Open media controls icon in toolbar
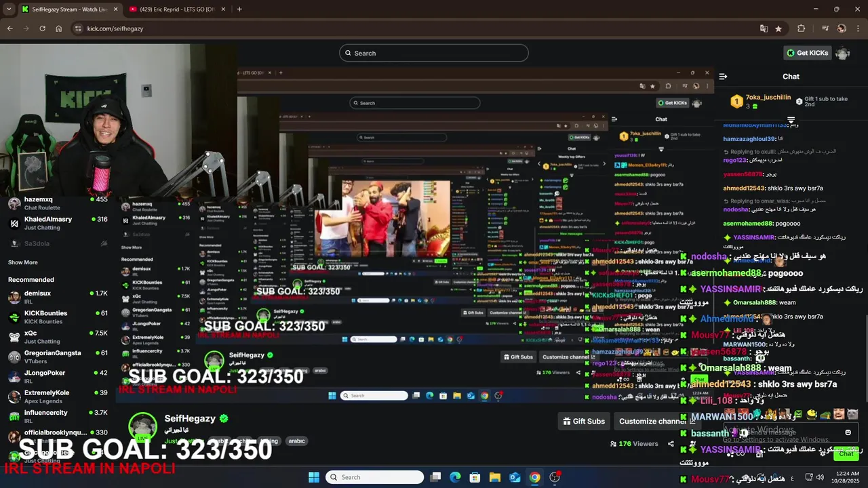 pyautogui.click(x=825, y=28)
